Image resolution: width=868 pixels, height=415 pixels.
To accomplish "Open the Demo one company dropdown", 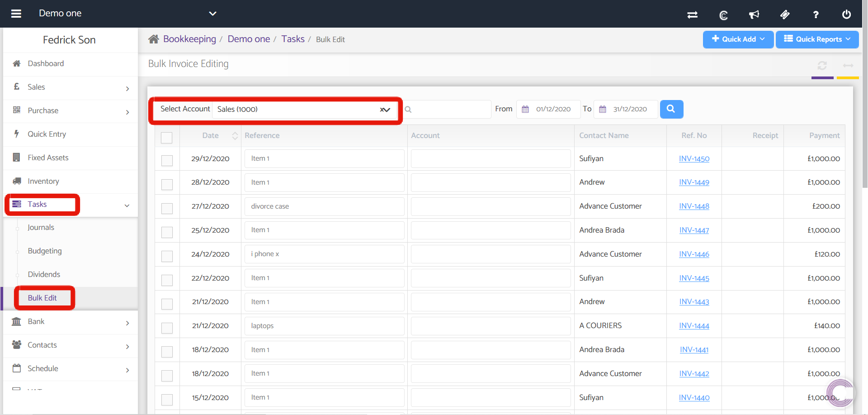I will (x=212, y=14).
